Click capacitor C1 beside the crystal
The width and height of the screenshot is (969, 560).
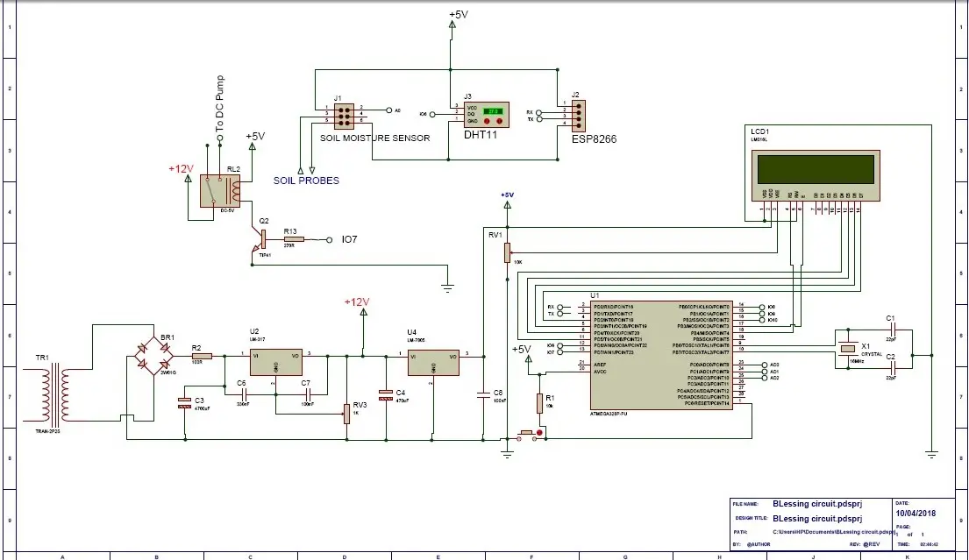tap(891, 331)
